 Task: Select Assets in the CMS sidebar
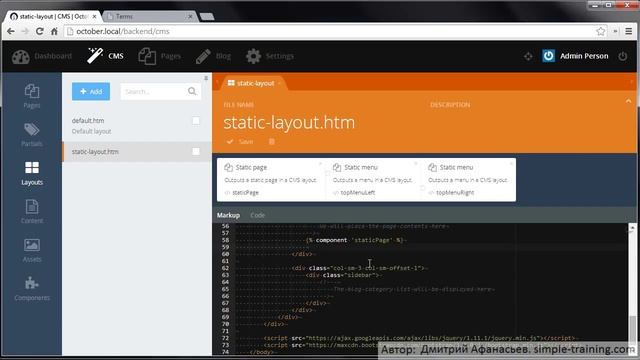pos(32,250)
